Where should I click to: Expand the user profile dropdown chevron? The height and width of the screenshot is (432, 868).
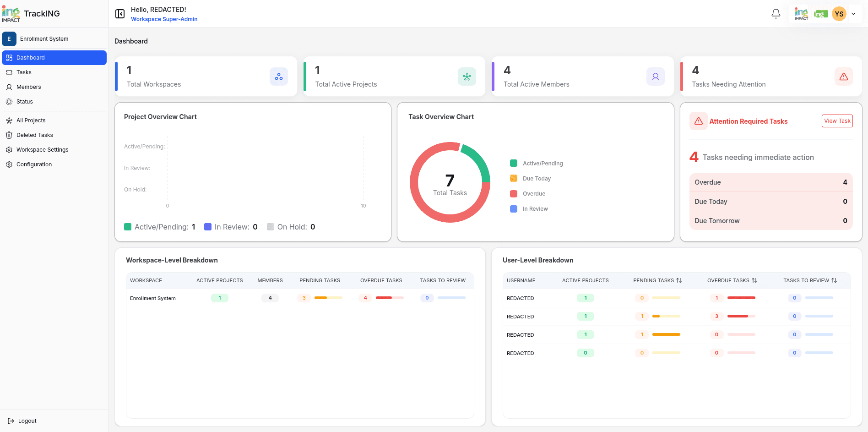(853, 14)
